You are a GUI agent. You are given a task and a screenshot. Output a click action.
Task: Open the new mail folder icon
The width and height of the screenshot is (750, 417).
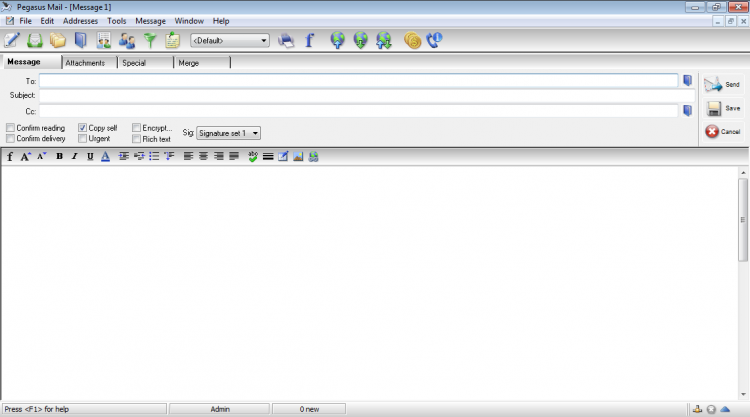34,40
